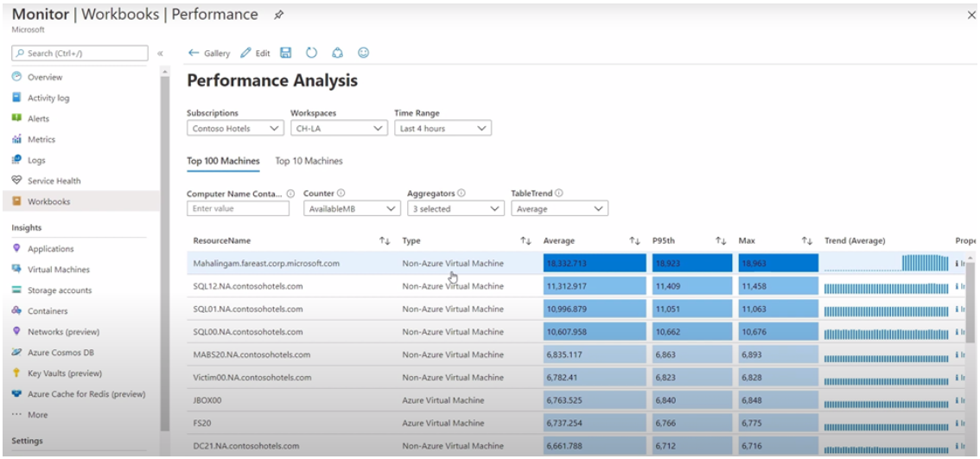Click the Workbooks icon in sidebar

(17, 201)
